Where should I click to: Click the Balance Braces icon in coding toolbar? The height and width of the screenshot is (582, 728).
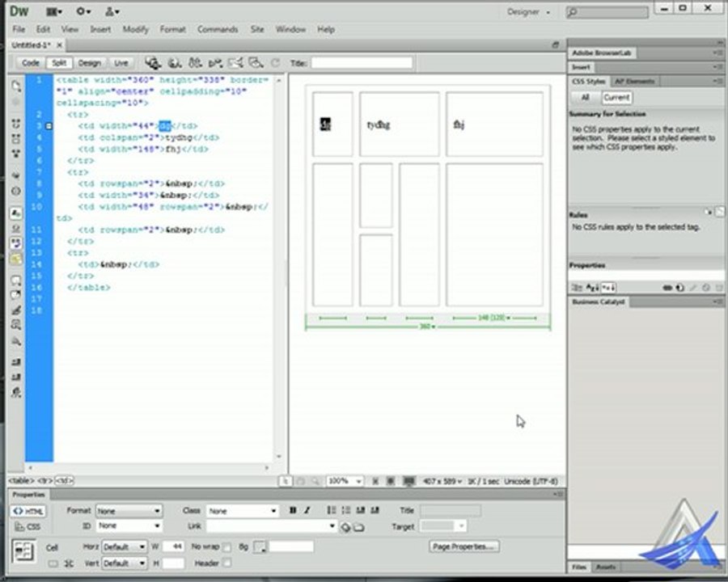click(x=16, y=191)
